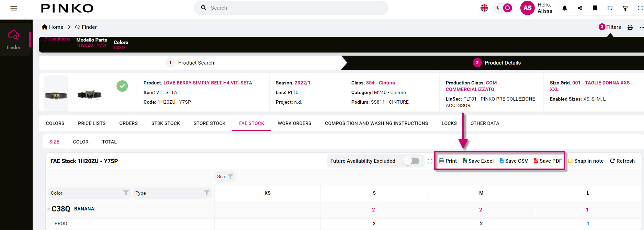
Task: Open the Finder module in sidebar
Action: pos(14,39)
